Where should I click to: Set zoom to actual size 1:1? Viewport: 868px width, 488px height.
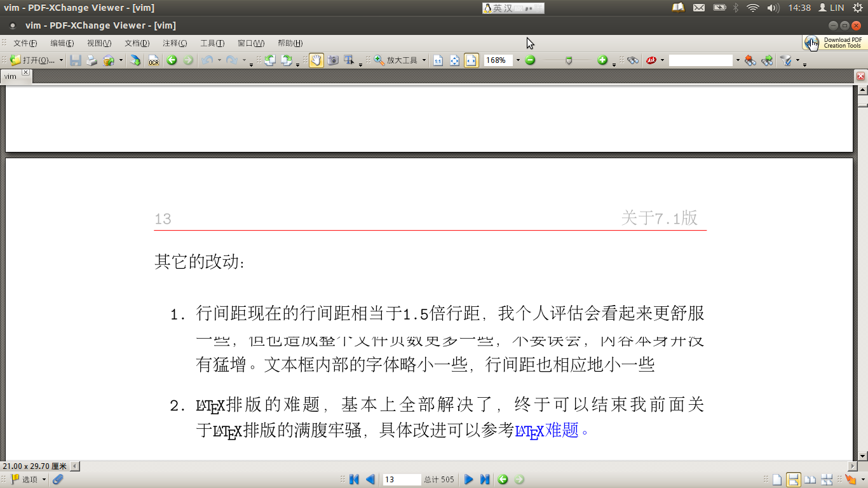coord(438,60)
